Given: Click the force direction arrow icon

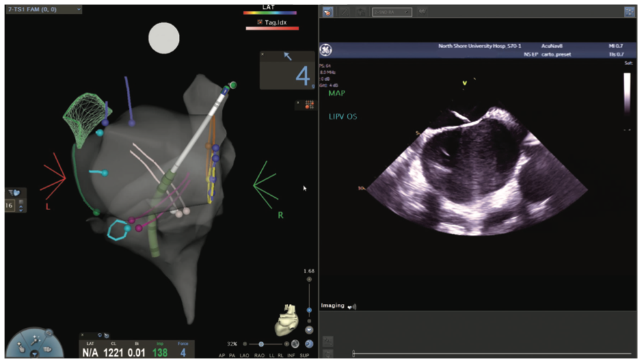Looking at the screenshot, I should click(x=288, y=56).
